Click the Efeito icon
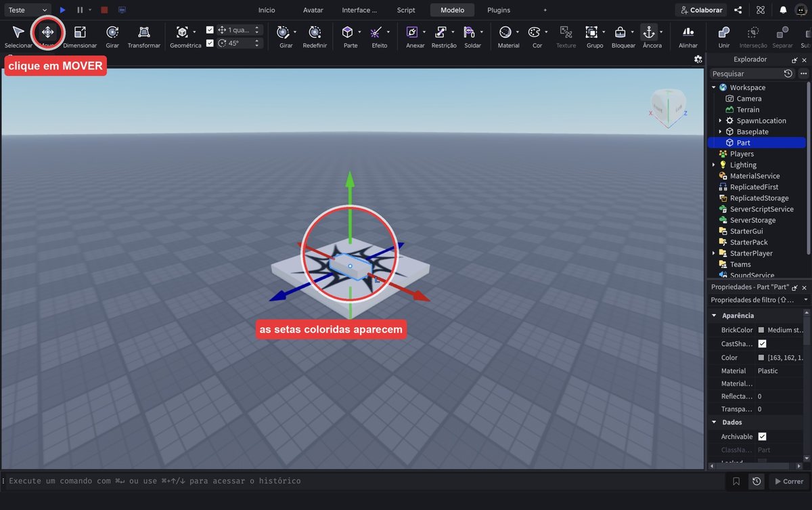Viewport: 812px width, 510px height. (377, 32)
